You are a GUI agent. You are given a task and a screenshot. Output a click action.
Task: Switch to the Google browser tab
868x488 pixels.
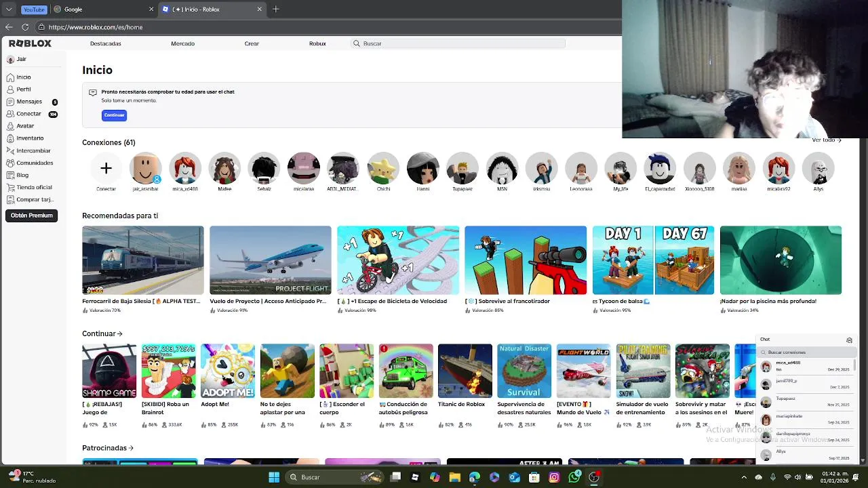[x=103, y=9]
